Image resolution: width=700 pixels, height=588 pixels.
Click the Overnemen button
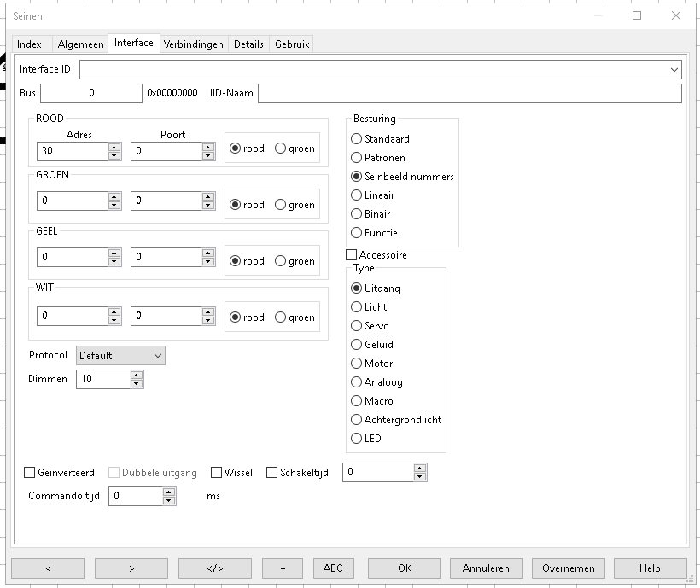point(568,568)
